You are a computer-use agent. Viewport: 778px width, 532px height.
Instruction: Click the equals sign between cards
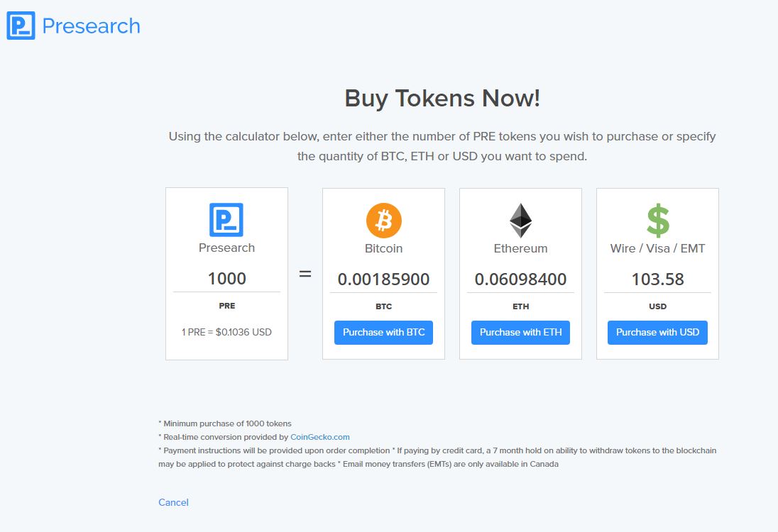click(x=305, y=274)
